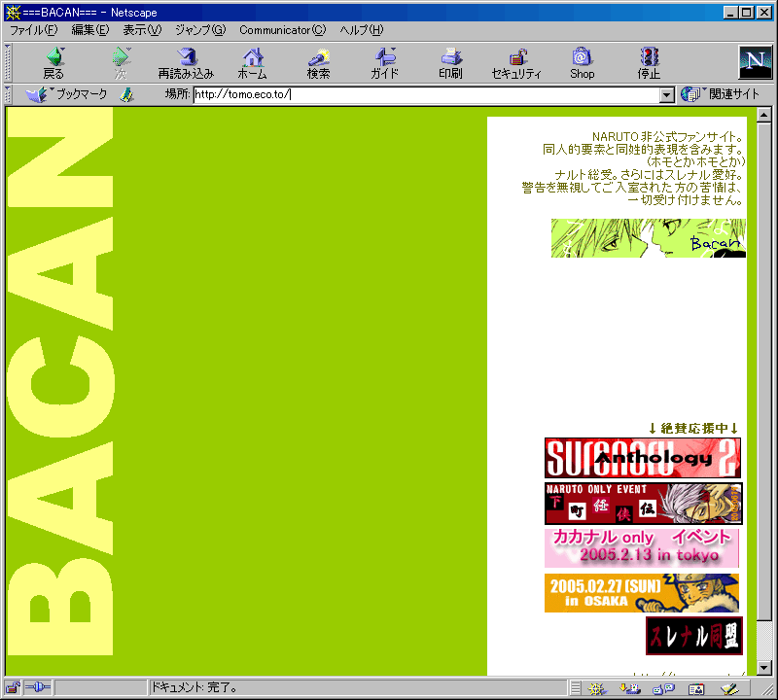Click the Bacan manga banner image

648,238
